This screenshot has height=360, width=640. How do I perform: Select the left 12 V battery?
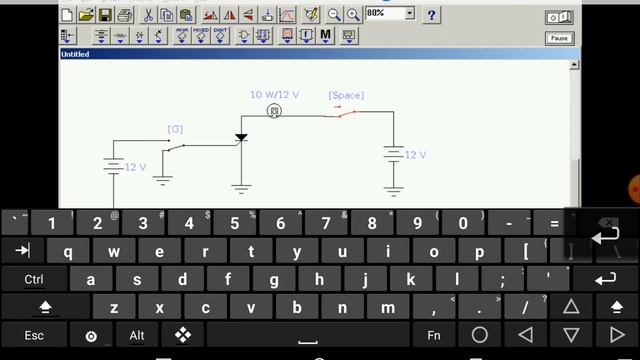(113, 167)
